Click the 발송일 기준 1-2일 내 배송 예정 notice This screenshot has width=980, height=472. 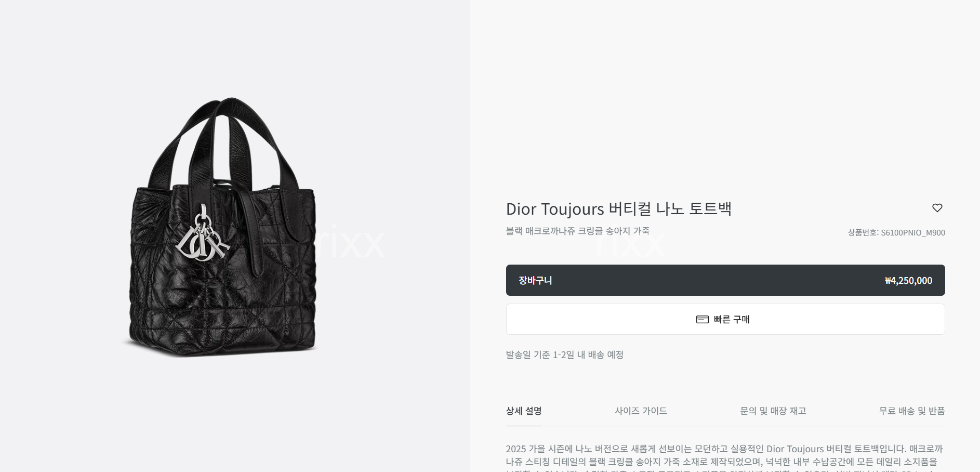pyautogui.click(x=565, y=355)
